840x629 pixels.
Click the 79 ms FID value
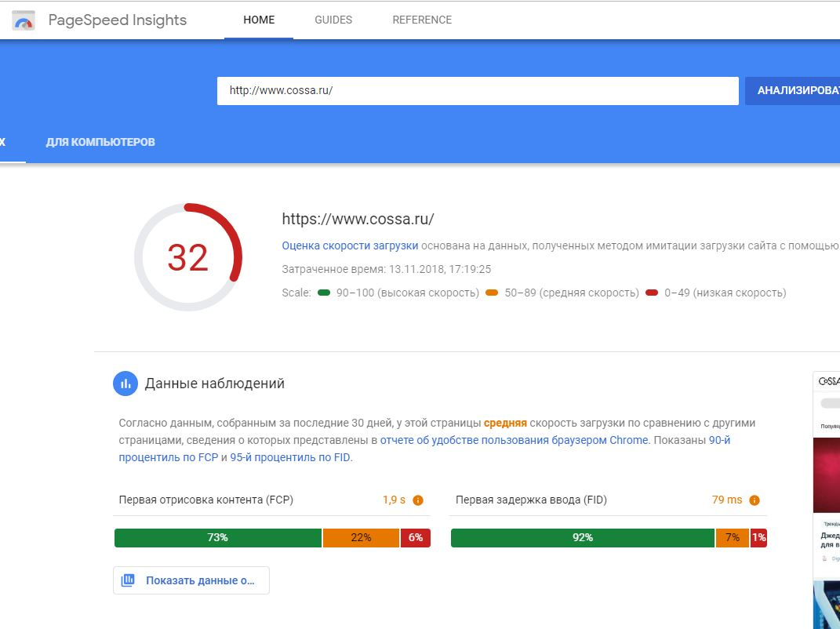727,500
